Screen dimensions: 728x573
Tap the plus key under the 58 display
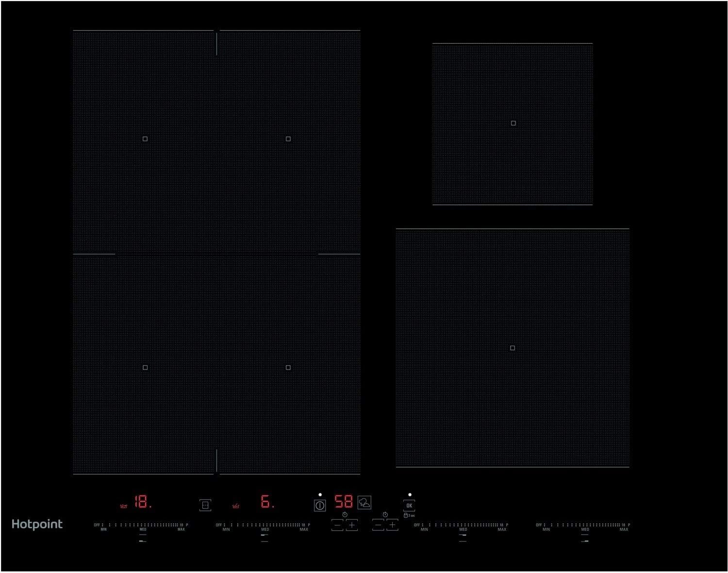pos(352,525)
